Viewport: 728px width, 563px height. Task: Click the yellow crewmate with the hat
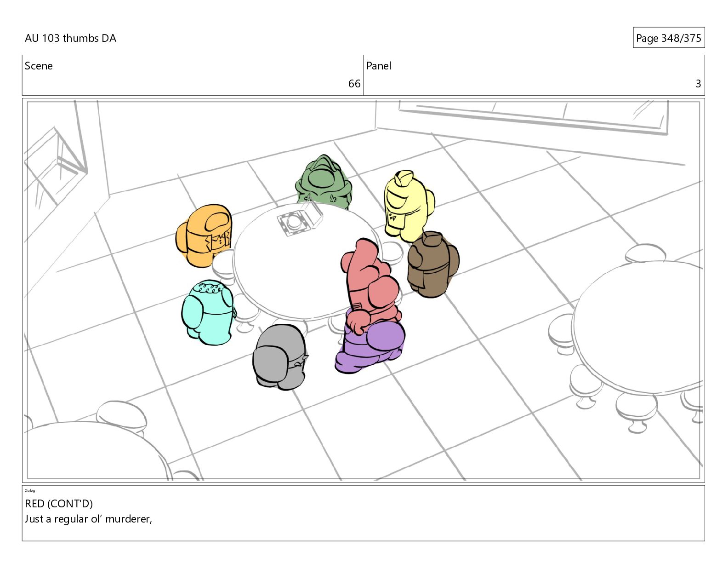click(x=409, y=206)
